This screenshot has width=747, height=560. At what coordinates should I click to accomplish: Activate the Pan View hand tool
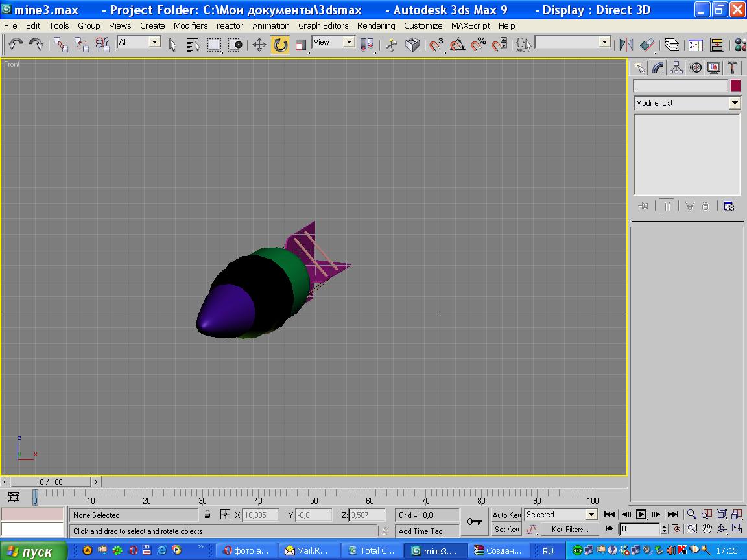click(707, 529)
